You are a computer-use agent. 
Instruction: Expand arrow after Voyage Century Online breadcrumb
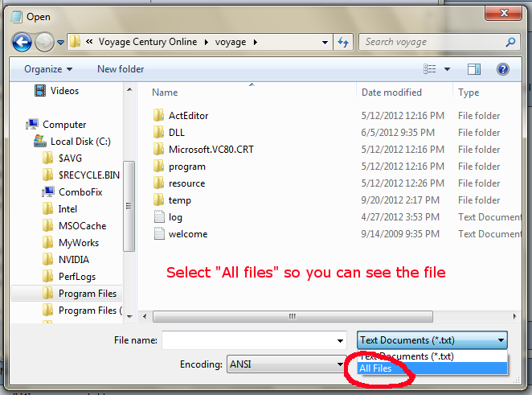[x=207, y=42]
